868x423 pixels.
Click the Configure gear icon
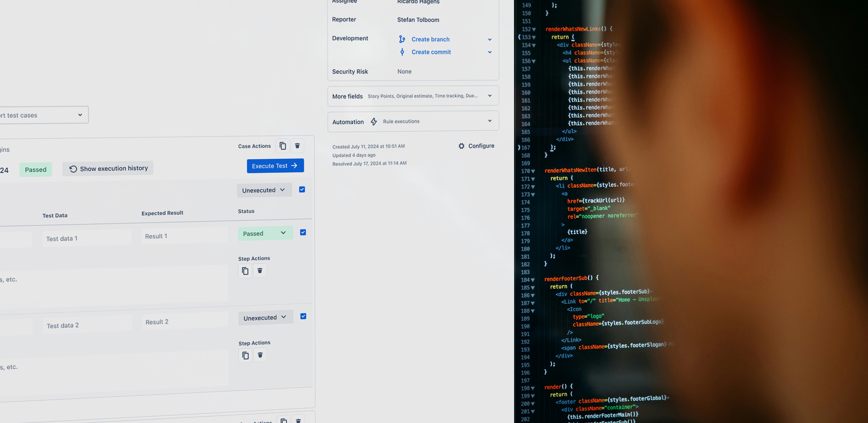coord(461,146)
